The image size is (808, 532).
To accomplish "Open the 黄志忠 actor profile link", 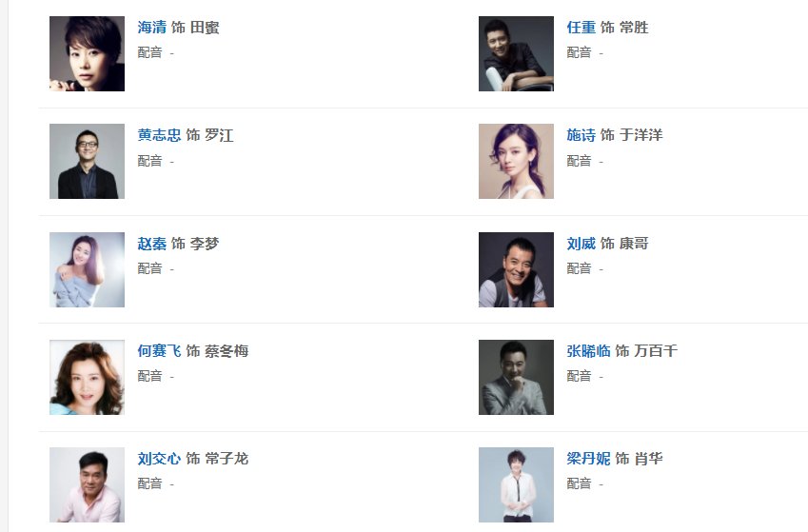I will pyautogui.click(x=159, y=135).
